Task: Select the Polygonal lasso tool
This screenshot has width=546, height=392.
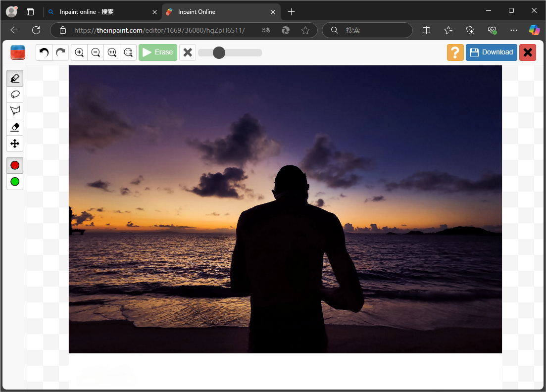Action: click(x=15, y=111)
